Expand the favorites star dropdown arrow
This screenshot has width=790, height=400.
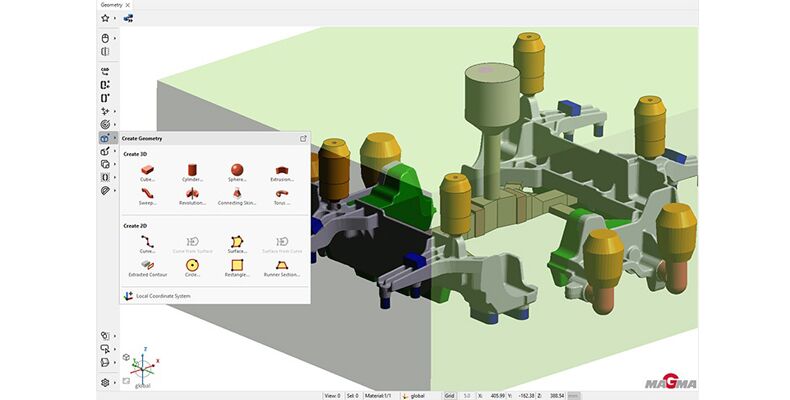pos(116,18)
